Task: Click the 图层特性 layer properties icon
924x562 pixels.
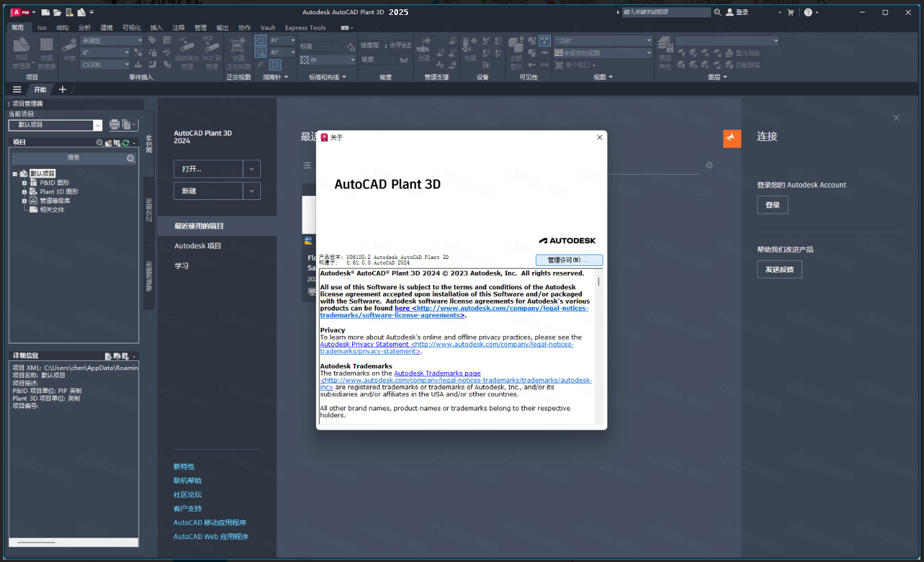Action: tap(664, 52)
